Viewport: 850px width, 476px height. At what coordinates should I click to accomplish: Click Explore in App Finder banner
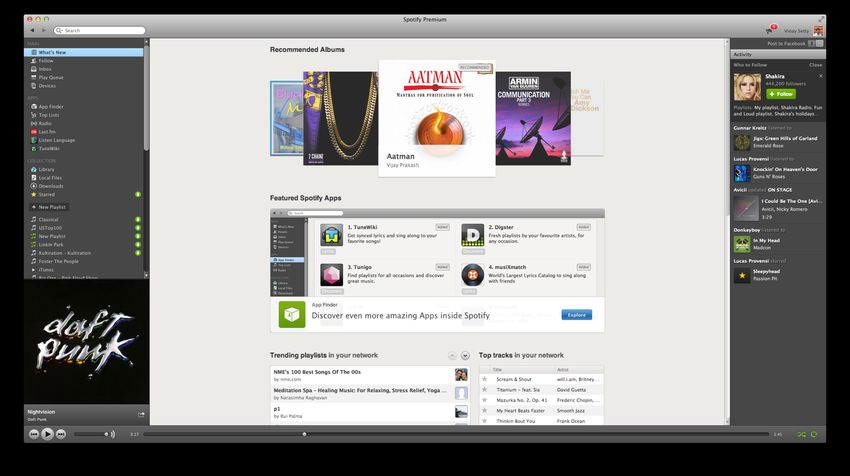(x=576, y=315)
